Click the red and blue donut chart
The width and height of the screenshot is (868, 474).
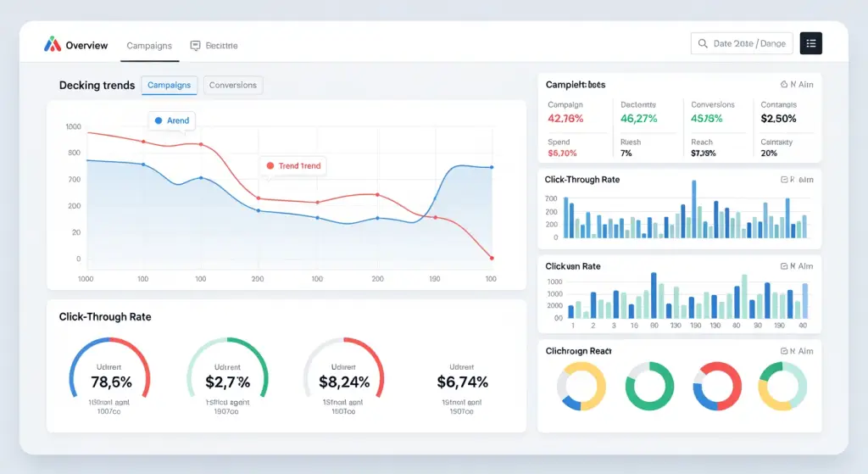(x=717, y=387)
